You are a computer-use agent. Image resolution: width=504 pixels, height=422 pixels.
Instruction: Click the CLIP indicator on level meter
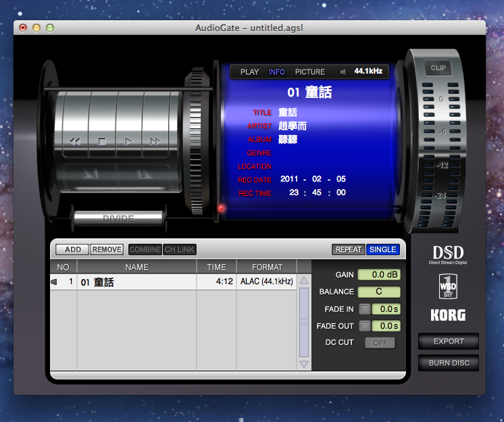(x=438, y=68)
